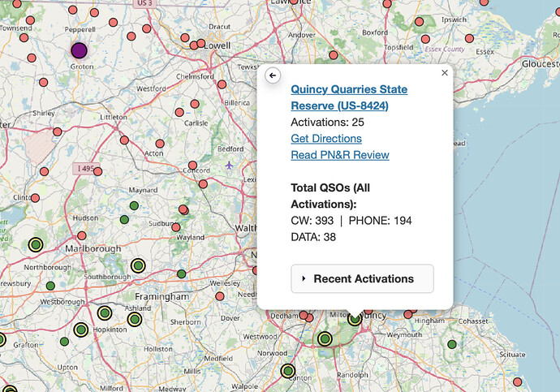Click the red marker above Acton
Viewport: 560px width, 392px height.
click(159, 143)
